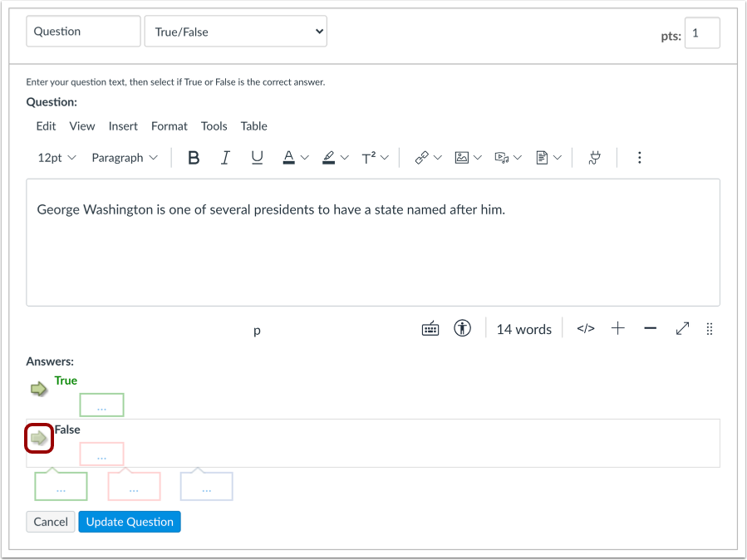747x560 pixels.
Task: Insert a document with the document icon
Action: [542, 158]
